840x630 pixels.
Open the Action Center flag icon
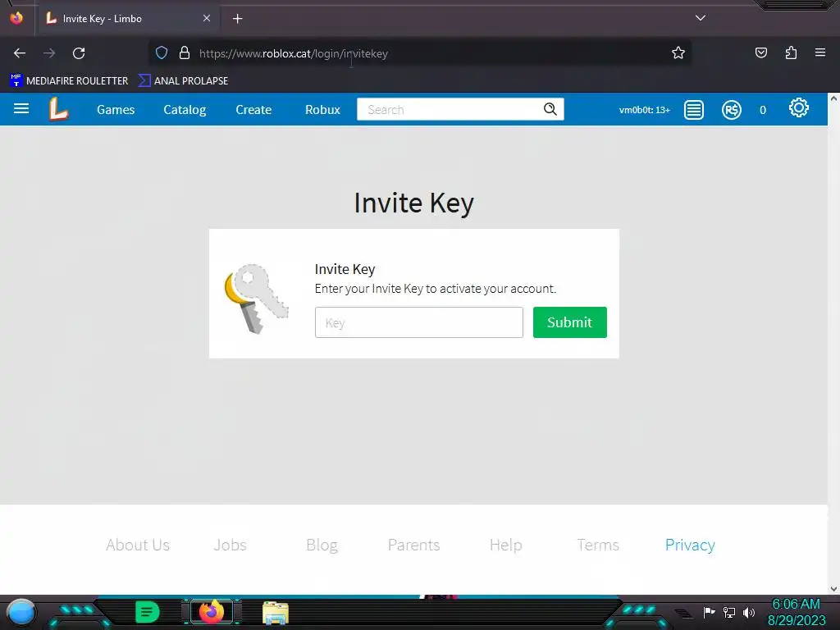coord(709,612)
